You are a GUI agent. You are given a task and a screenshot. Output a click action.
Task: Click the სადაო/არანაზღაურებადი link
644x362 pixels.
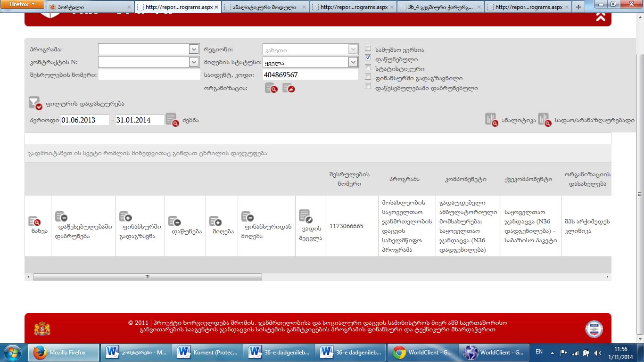[x=594, y=120]
